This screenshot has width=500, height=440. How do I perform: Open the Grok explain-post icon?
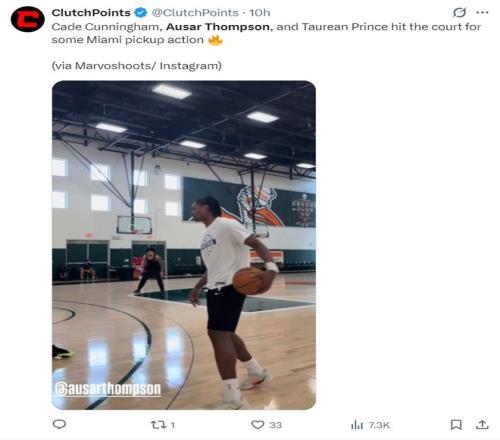tap(459, 13)
